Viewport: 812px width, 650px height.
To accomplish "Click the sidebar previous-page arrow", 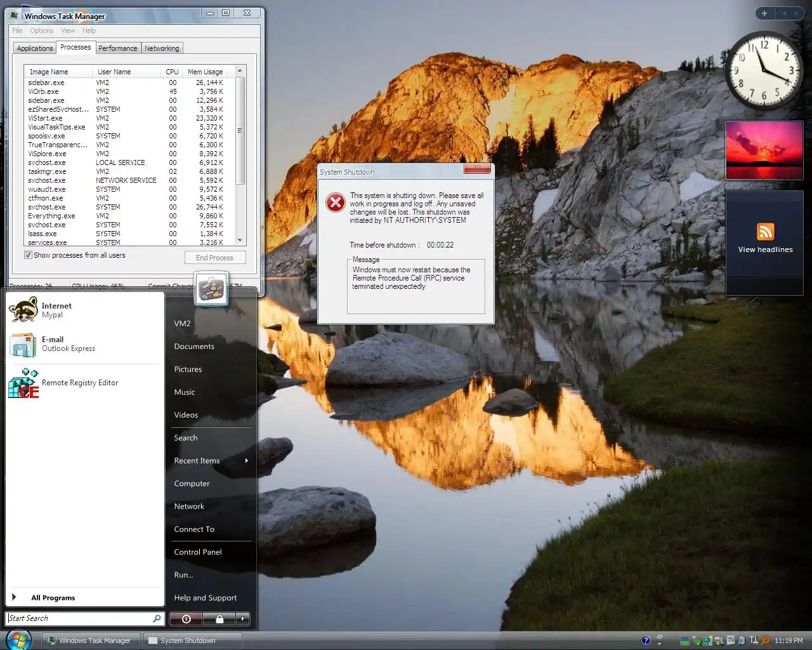I will 783,13.
